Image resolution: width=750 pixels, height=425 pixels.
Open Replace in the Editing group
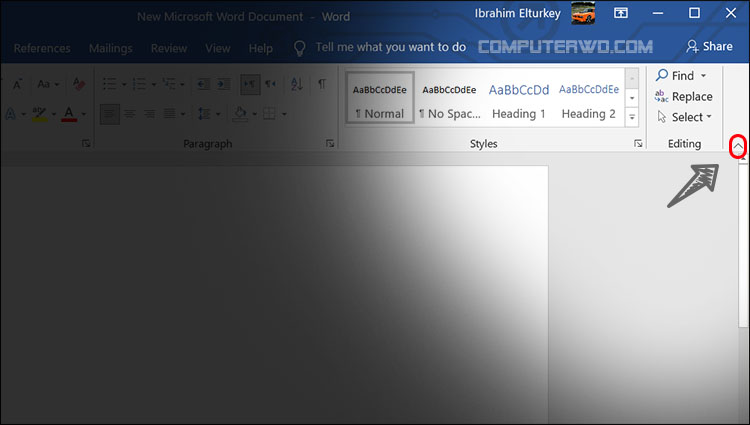coord(684,97)
